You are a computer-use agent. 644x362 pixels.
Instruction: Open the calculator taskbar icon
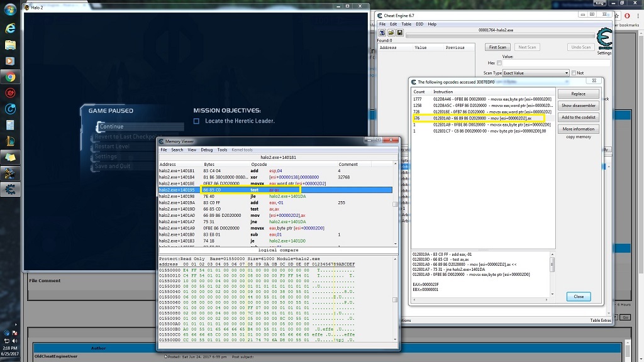(10, 125)
